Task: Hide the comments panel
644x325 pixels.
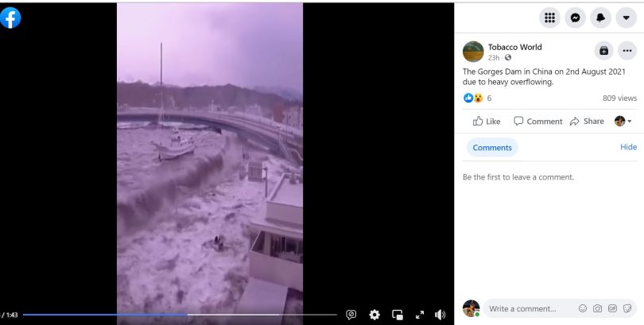Action: click(x=628, y=147)
